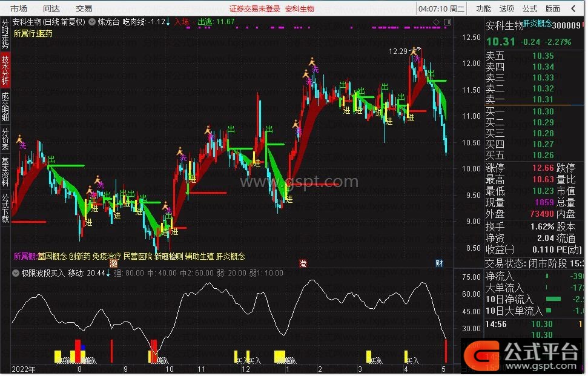The height and width of the screenshot is (376, 588).
Task: Open the 财 event marker
Action: (439, 263)
